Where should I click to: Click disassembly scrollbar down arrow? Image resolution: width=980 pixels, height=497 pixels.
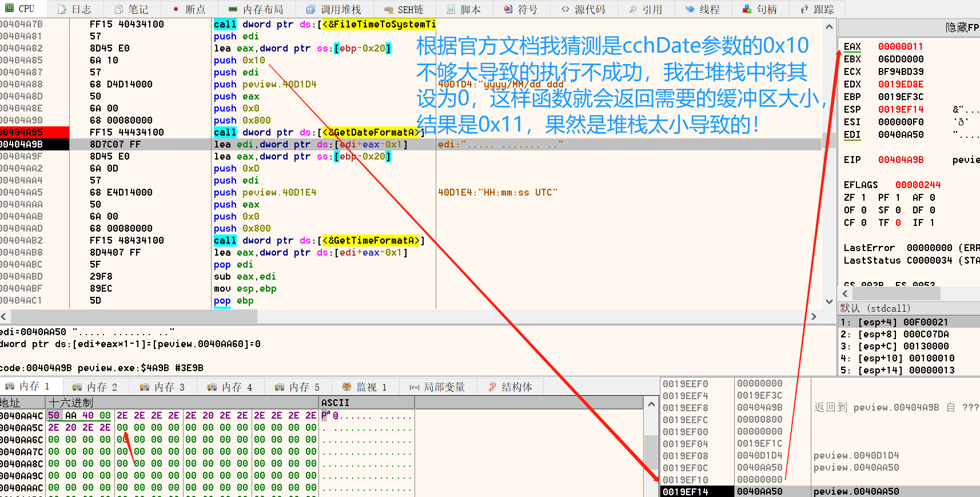click(830, 301)
